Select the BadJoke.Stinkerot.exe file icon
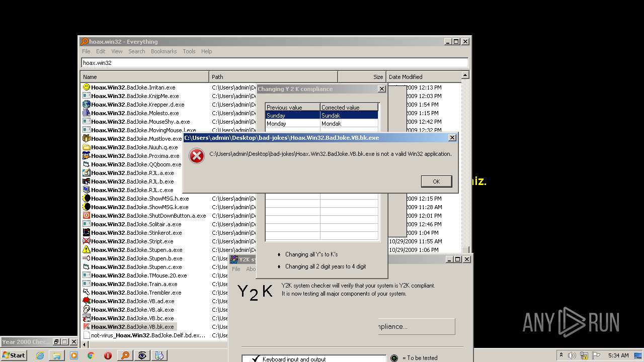This screenshot has width=644, height=362. coord(87,232)
